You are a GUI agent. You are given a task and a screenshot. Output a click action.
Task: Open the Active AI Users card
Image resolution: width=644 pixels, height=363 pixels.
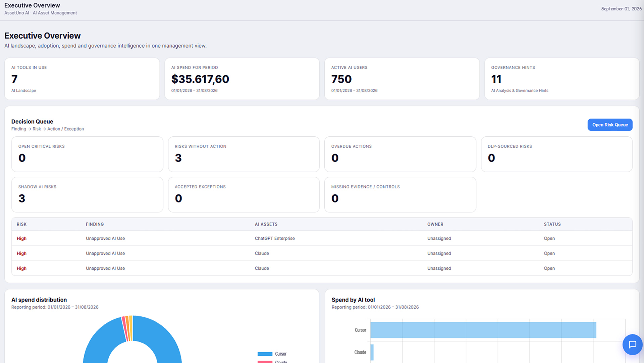tap(402, 79)
